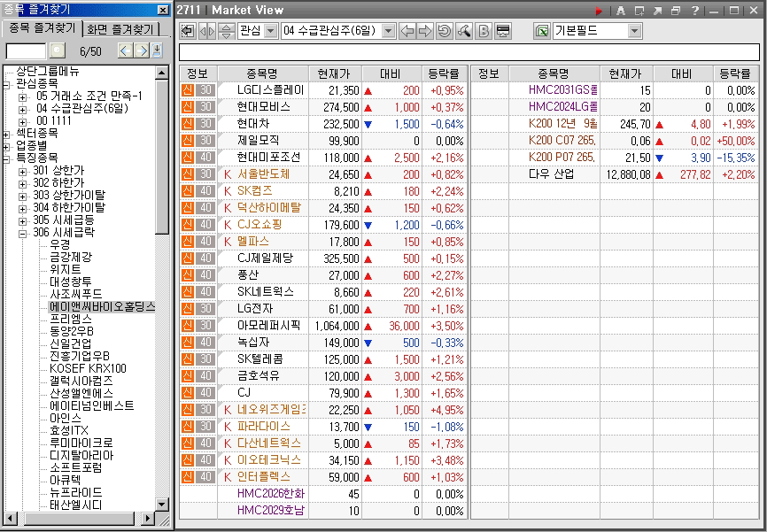Select the 네오위즈게임즈 stock row
The width and height of the screenshot is (767, 532).
tap(323, 410)
